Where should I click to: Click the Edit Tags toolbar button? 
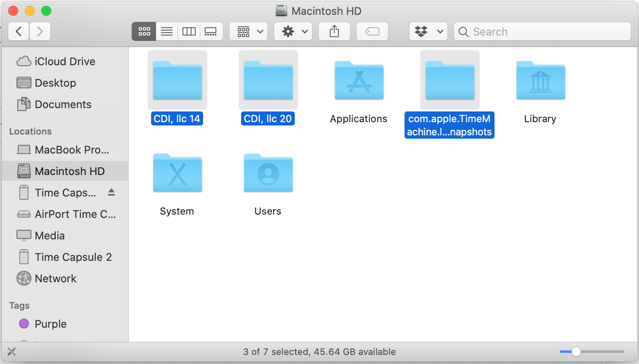point(372,31)
